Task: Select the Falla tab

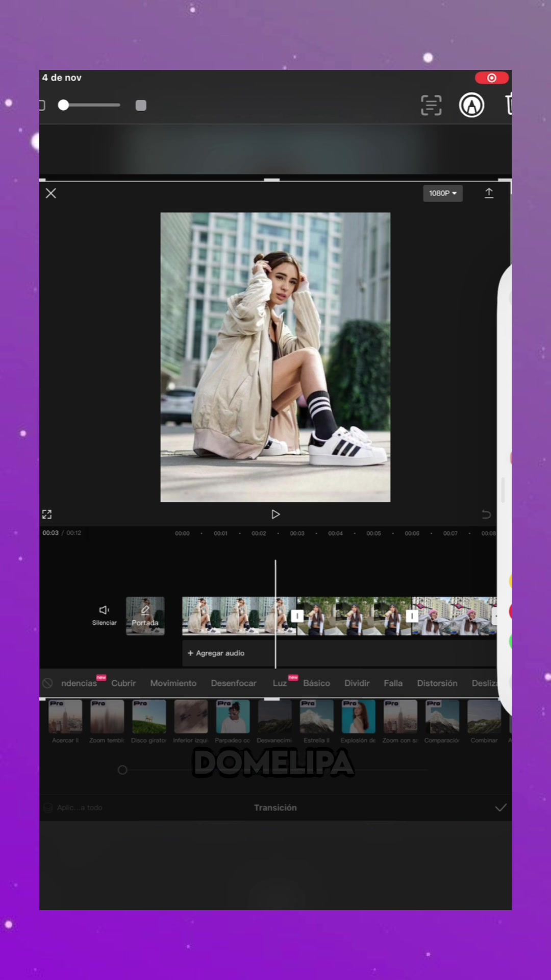Action: pyautogui.click(x=393, y=683)
